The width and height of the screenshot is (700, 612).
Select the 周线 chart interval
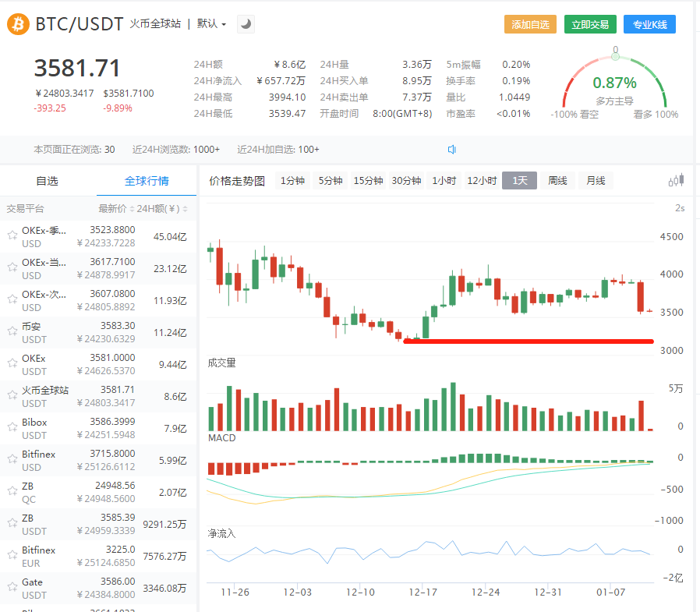(x=557, y=181)
